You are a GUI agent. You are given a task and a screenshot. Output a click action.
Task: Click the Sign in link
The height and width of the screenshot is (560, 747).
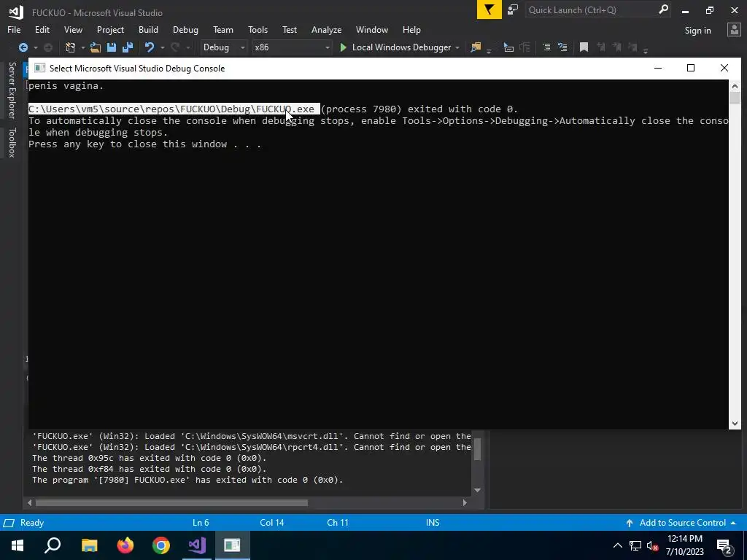coord(697,31)
